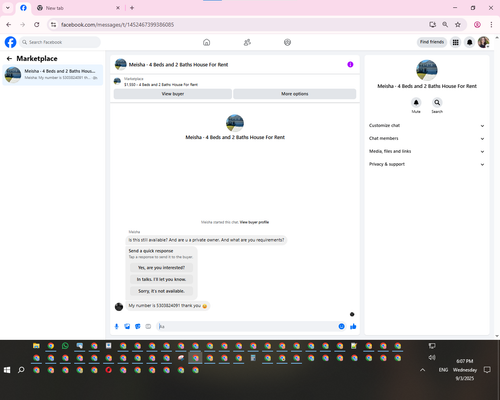Image resolution: width=500 pixels, height=400 pixels.
Task: Send quick reply "Yes, are you interested?"
Action: pyautogui.click(x=161, y=268)
